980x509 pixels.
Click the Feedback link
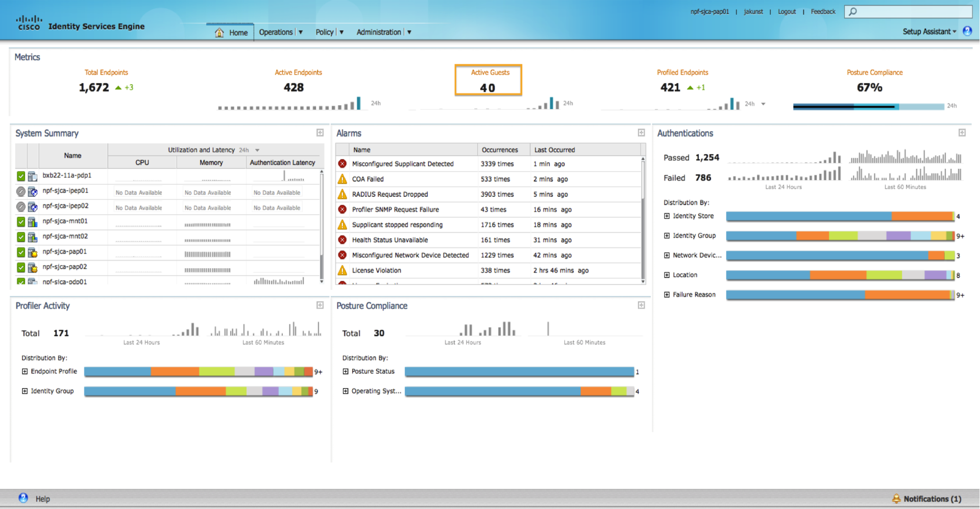pos(823,12)
